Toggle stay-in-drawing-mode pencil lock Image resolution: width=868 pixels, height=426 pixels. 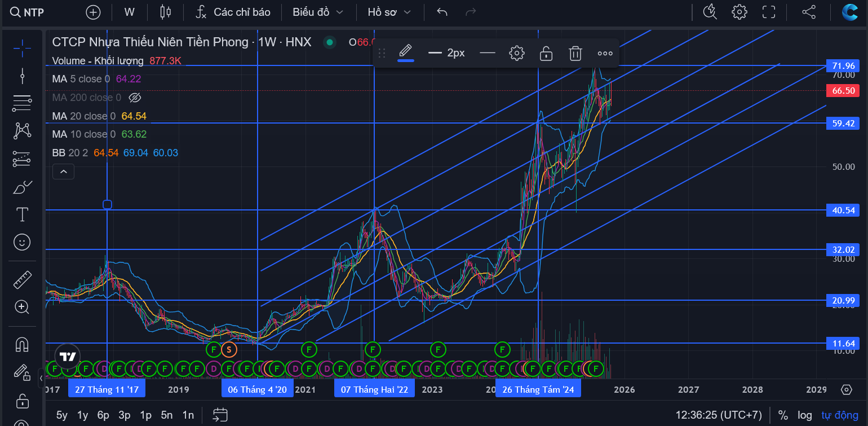click(22, 372)
